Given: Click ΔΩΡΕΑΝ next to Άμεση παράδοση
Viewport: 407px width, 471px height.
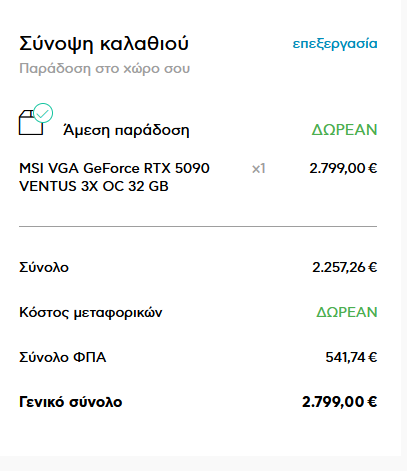Looking at the screenshot, I should click(x=344, y=130).
